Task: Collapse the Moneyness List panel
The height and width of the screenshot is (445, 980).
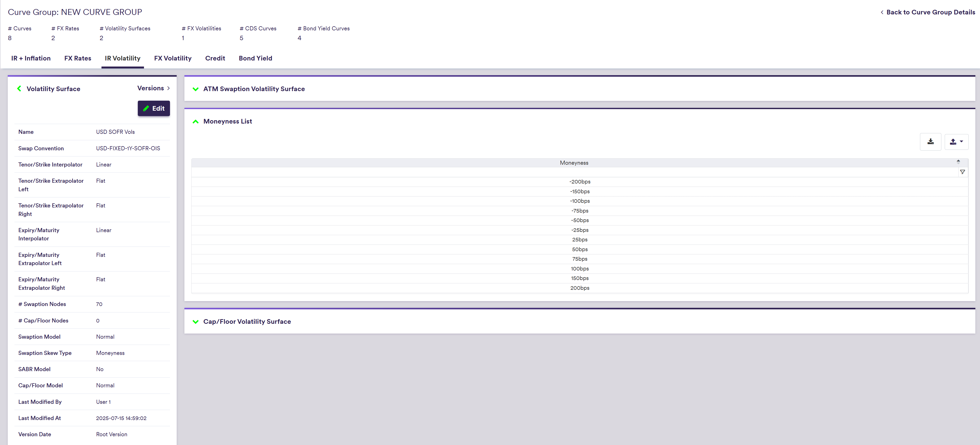Action: click(195, 121)
